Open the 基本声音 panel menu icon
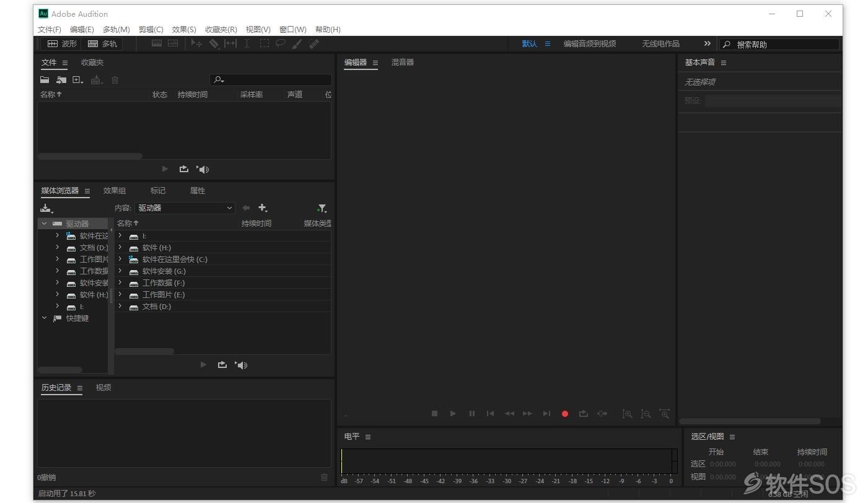 click(723, 63)
